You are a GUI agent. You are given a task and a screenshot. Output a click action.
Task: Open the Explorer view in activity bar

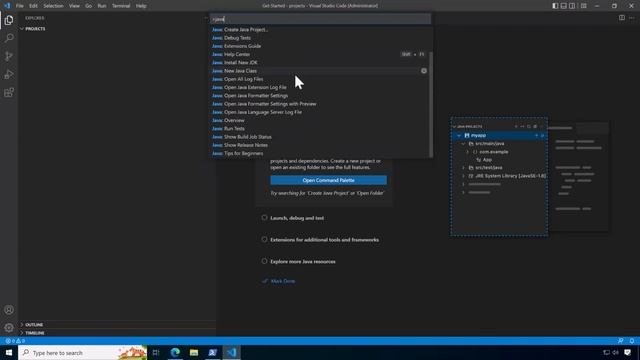pyautogui.click(x=9, y=20)
